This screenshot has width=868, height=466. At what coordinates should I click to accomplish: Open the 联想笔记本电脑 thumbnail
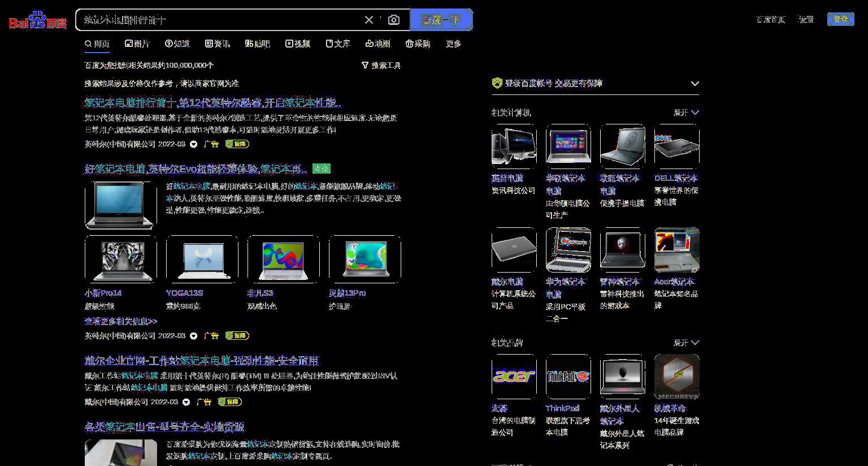(x=623, y=146)
